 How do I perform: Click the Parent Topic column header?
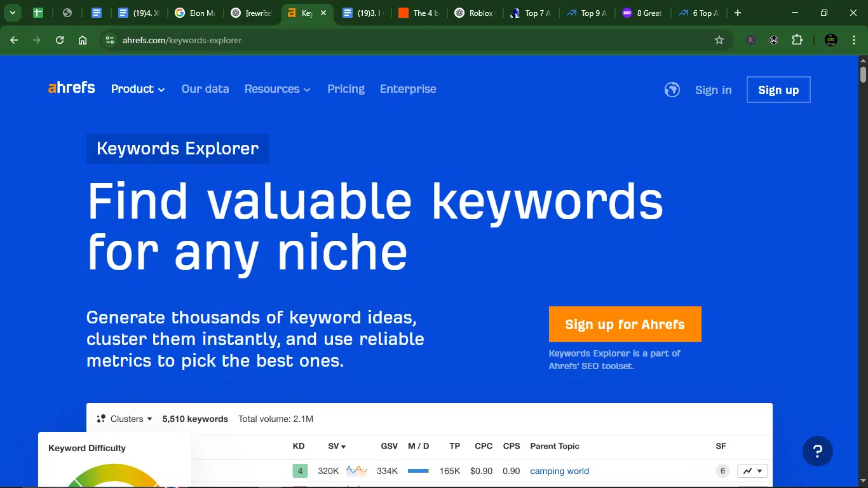click(555, 446)
